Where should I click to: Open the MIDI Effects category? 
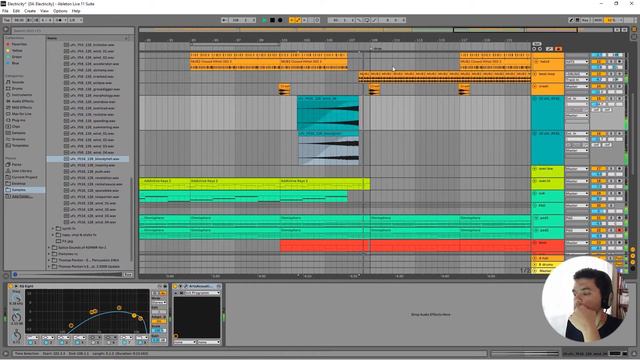point(21,107)
